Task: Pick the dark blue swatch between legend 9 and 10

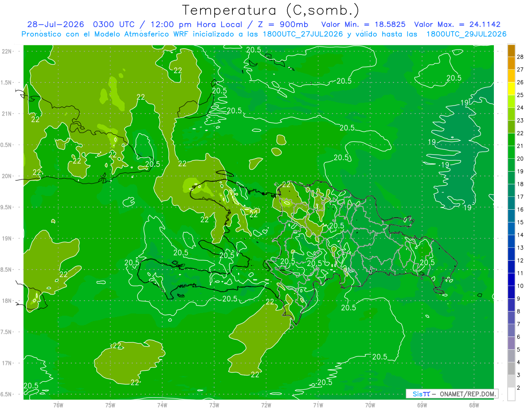Action: point(511,292)
